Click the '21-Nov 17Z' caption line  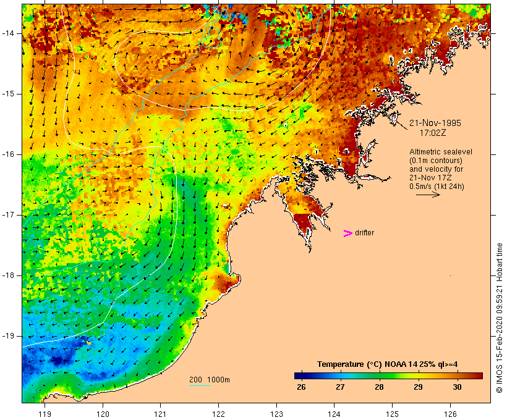pos(430,178)
